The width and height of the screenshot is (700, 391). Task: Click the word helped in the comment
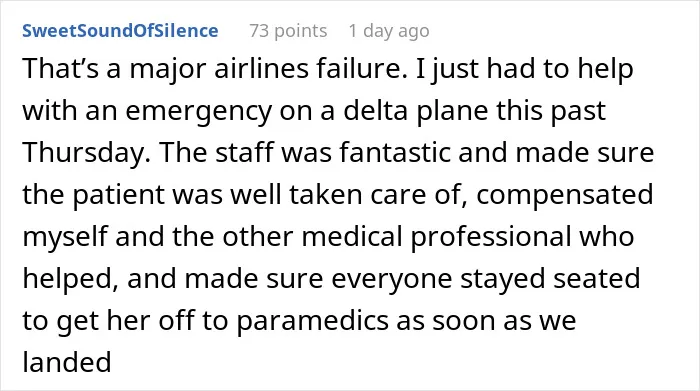point(71,279)
